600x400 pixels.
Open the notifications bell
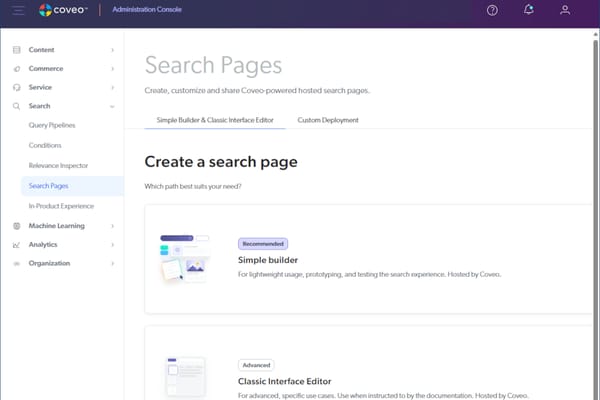coord(529,10)
